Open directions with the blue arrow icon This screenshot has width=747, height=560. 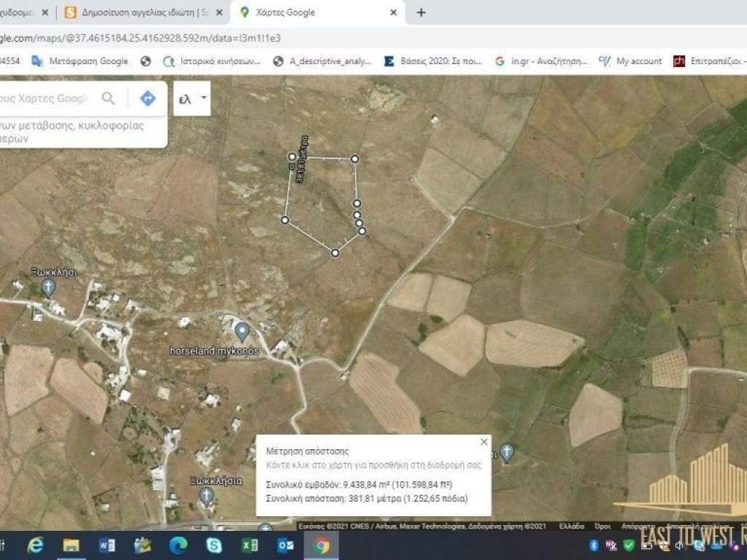[148, 98]
